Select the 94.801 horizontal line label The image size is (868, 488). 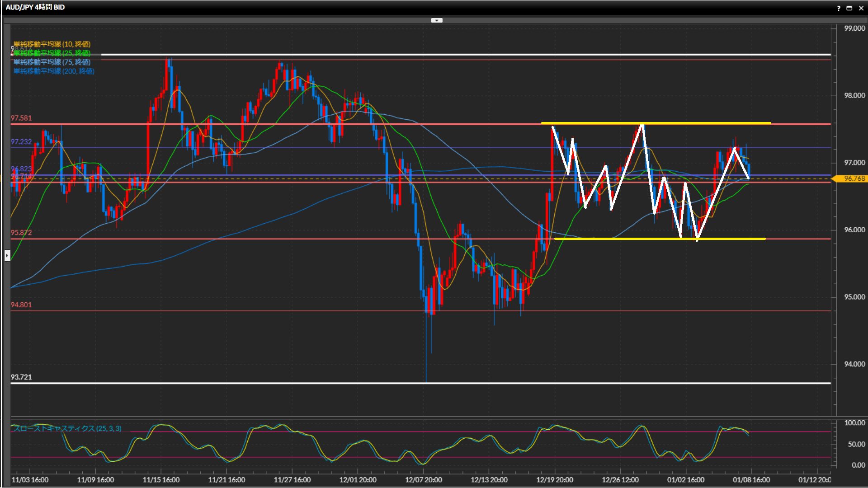tap(21, 305)
